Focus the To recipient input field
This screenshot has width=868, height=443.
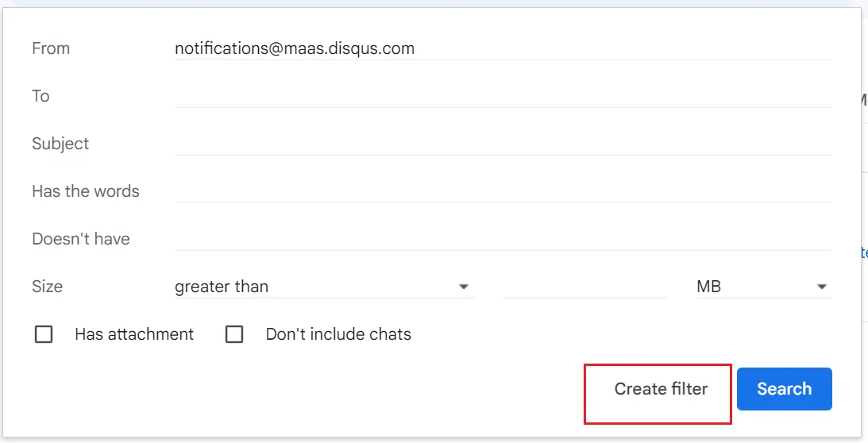click(x=503, y=96)
